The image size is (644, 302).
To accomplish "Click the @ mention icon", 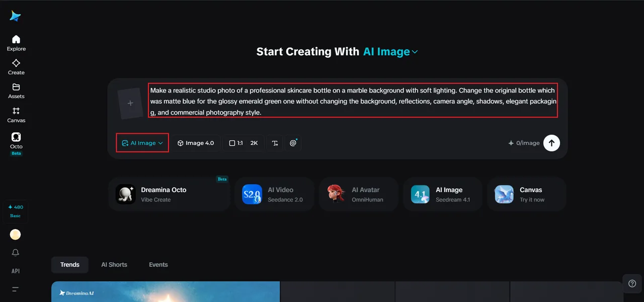I will click(293, 143).
